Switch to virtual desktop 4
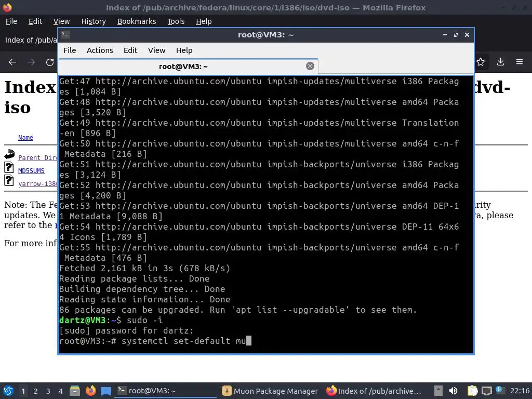Viewport: 532px width, 399px height. coord(61,391)
